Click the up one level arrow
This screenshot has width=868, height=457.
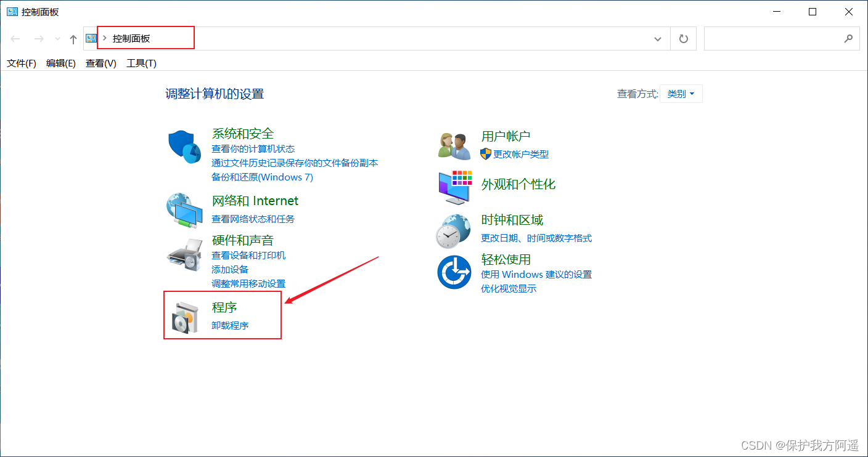coord(73,39)
